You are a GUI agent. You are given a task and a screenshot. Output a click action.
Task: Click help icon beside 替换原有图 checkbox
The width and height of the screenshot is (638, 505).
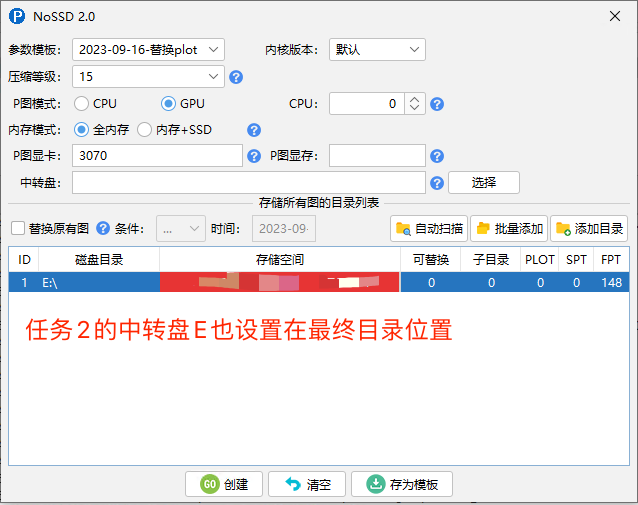tap(102, 229)
